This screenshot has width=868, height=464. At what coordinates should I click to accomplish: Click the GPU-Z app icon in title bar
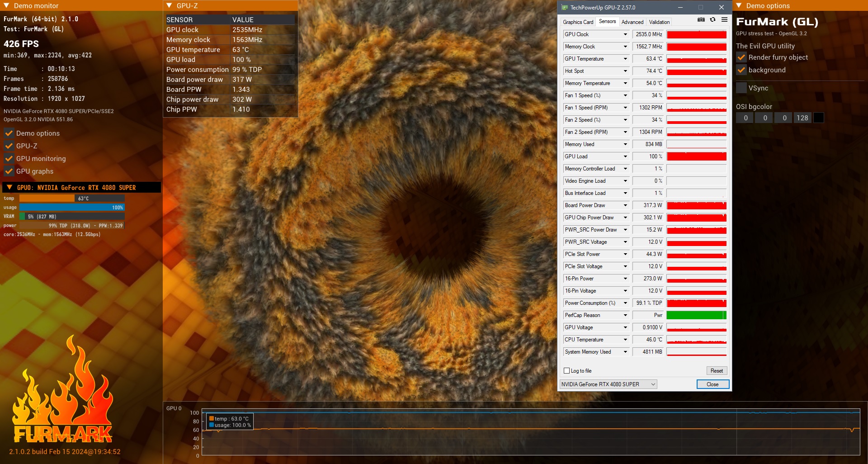click(564, 7)
